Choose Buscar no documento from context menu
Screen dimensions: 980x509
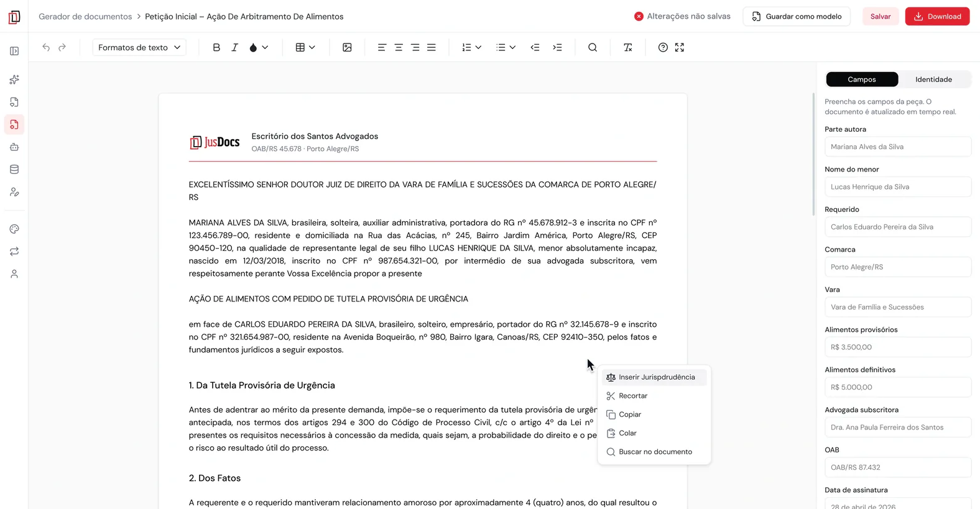point(654,452)
